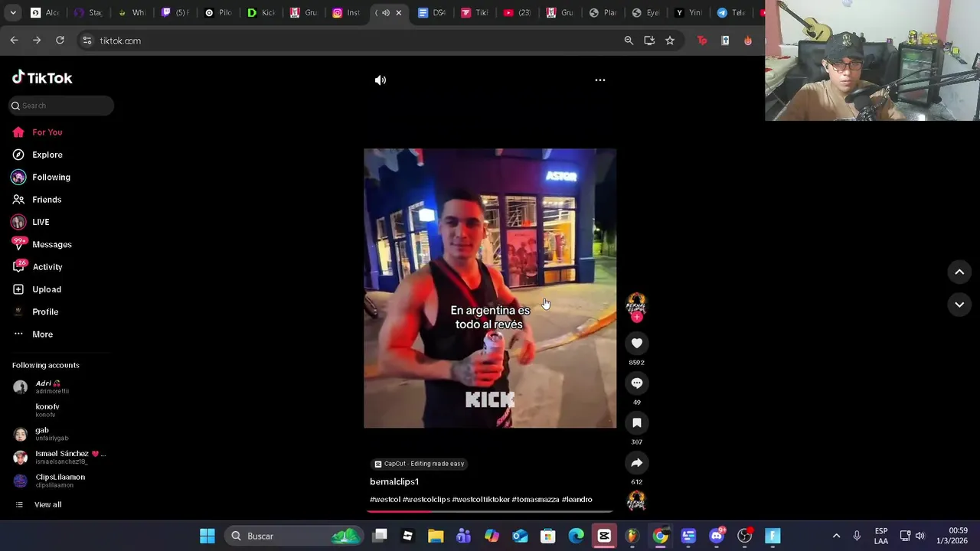Open the Windows Start menu

[x=207, y=536]
